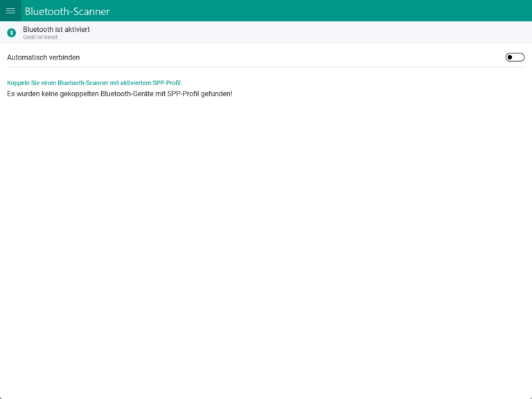Click the empty gray Bluetooth status row area
Viewport: 532px width, 399px height.
click(x=312, y=33)
